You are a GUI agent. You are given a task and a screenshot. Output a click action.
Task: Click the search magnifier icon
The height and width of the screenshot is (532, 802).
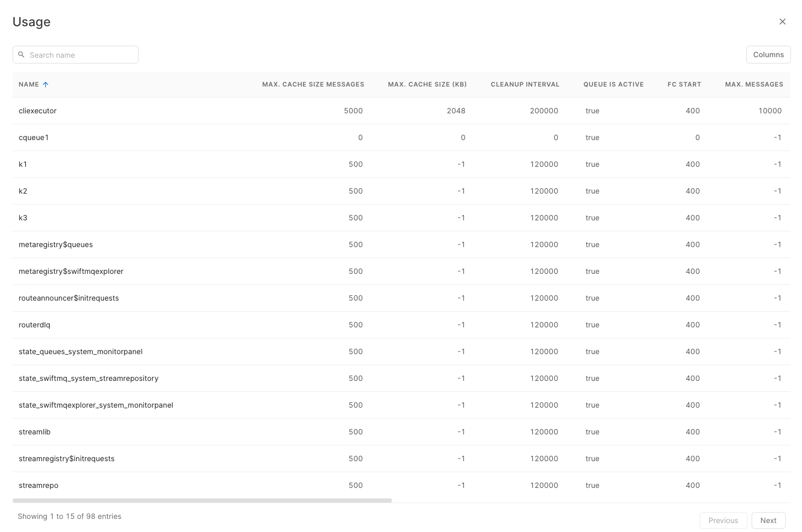pyautogui.click(x=22, y=55)
